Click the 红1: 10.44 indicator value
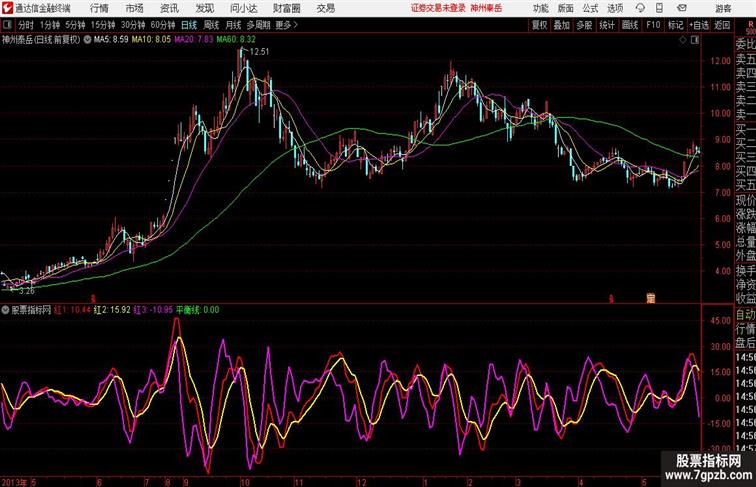This screenshot has width=756, height=487. pos(73,310)
